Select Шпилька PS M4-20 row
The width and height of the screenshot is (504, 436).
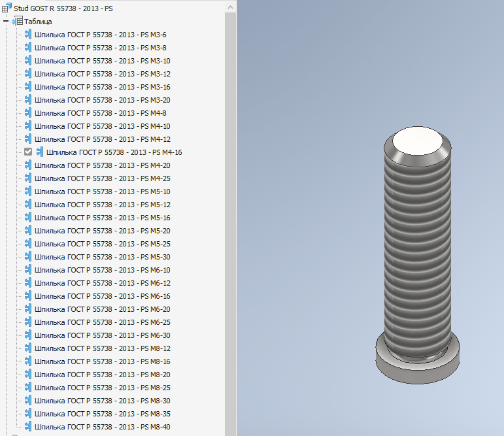pyautogui.click(x=102, y=165)
